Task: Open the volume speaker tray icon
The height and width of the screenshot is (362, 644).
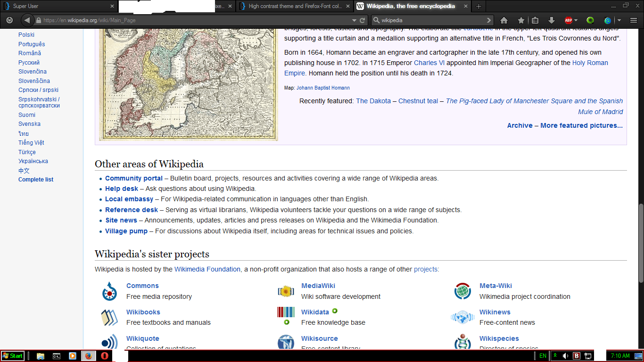Action: 565,356
